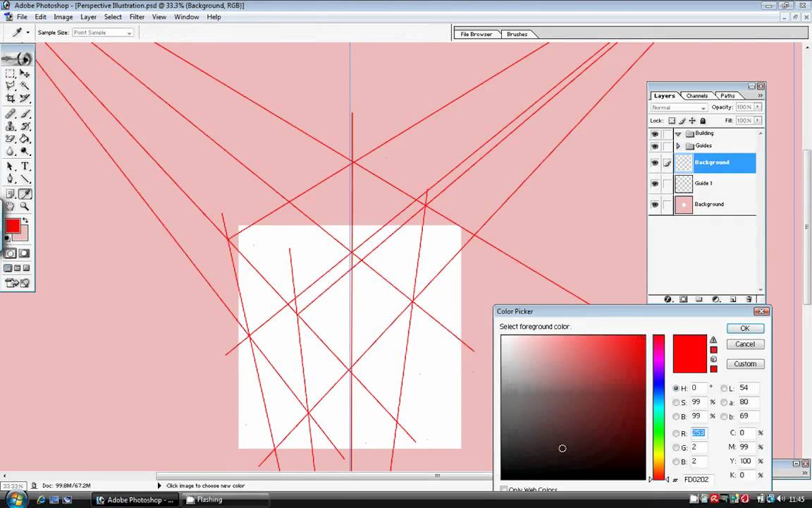Select the Dodge tool
This screenshot has width=812, height=508.
pos(25,151)
